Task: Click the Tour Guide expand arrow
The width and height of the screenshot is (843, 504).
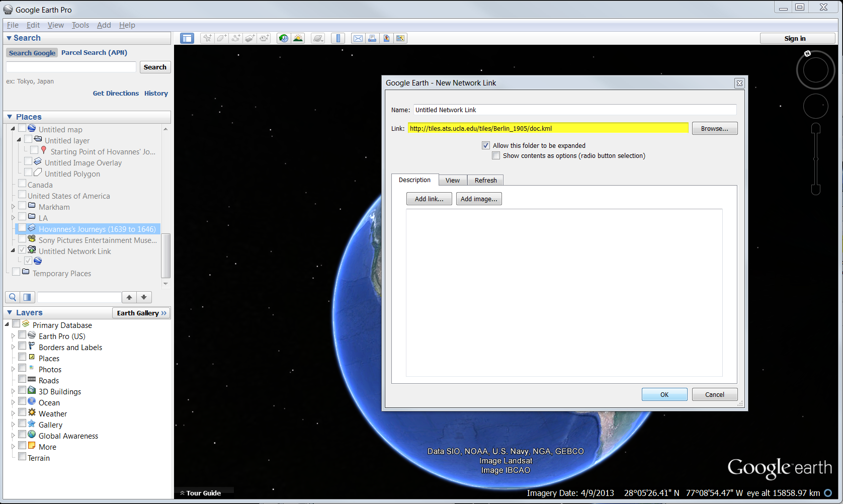Action: click(182, 493)
